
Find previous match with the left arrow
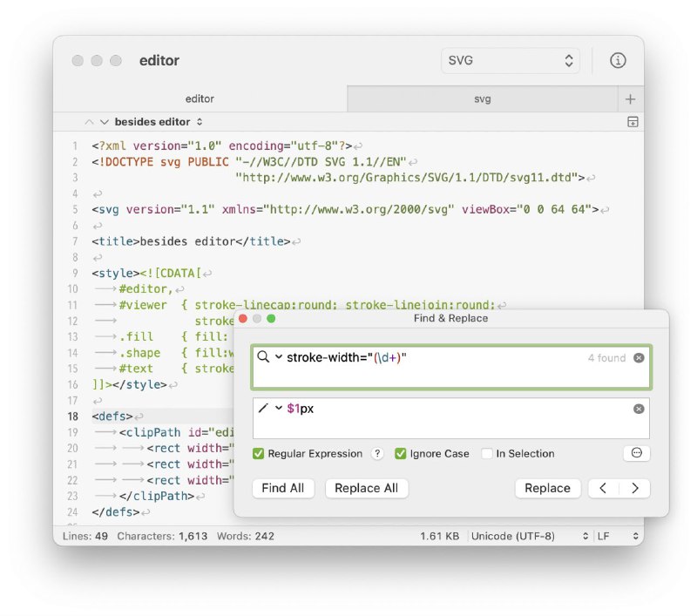click(605, 489)
